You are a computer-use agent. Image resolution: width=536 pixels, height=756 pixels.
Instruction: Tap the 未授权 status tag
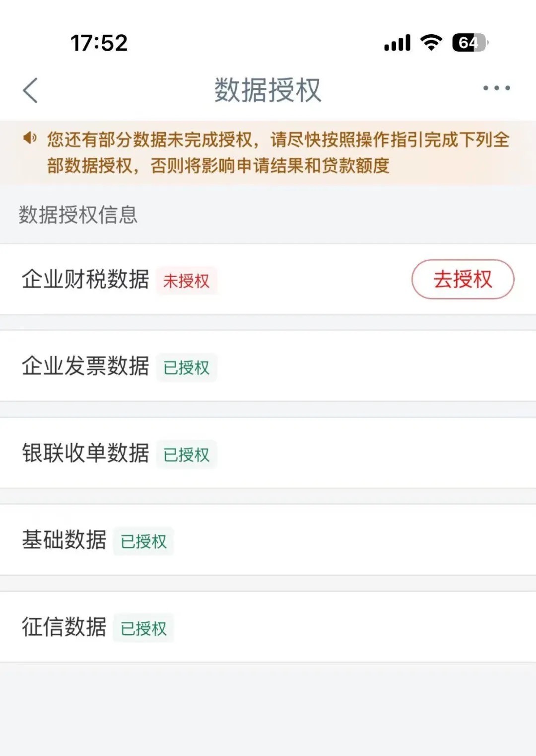pyautogui.click(x=187, y=281)
